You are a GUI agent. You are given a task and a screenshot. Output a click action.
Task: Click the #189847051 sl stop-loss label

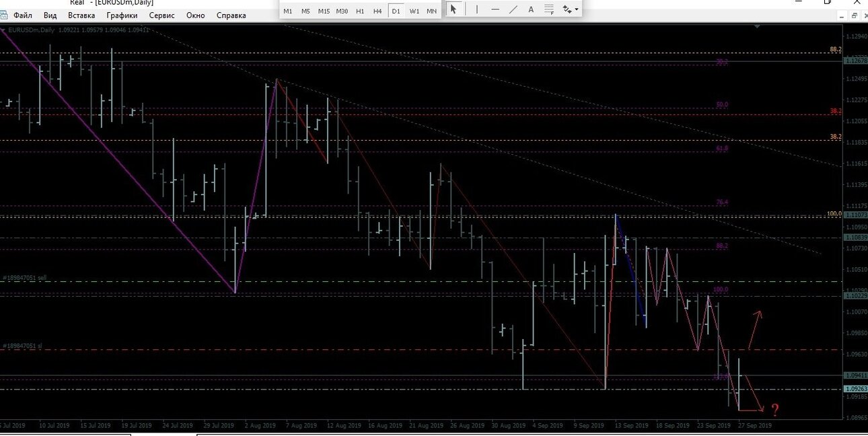(x=22, y=346)
